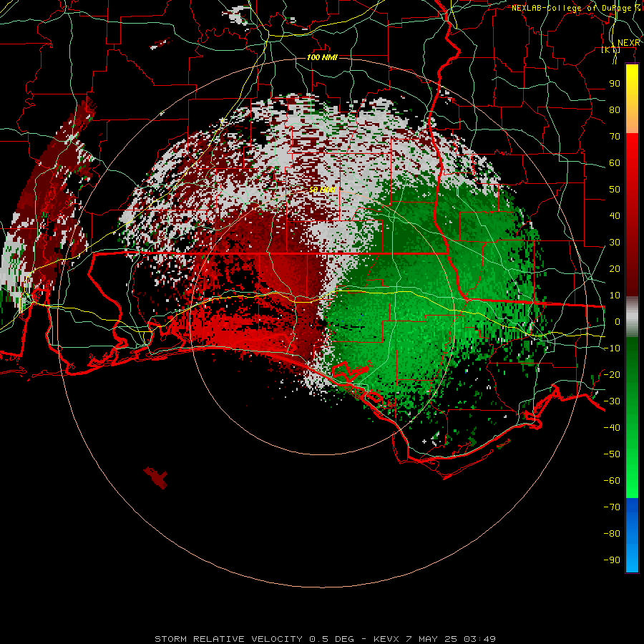Select the 10 value on velocity scale
Image resolution: width=644 pixels, height=644 pixels.
pyautogui.click(x=615, y=296)
